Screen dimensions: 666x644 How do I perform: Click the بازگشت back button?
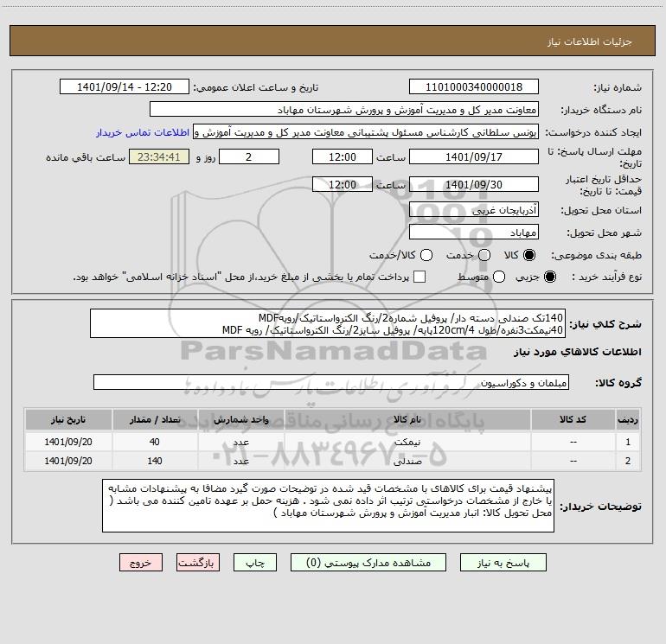[198, 563]
